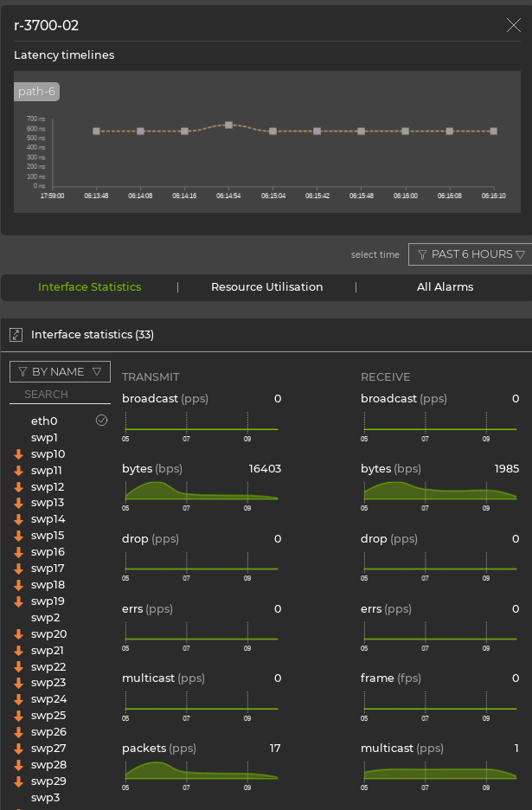Toggle the checkmark next to eth0

tap(101, 420)
